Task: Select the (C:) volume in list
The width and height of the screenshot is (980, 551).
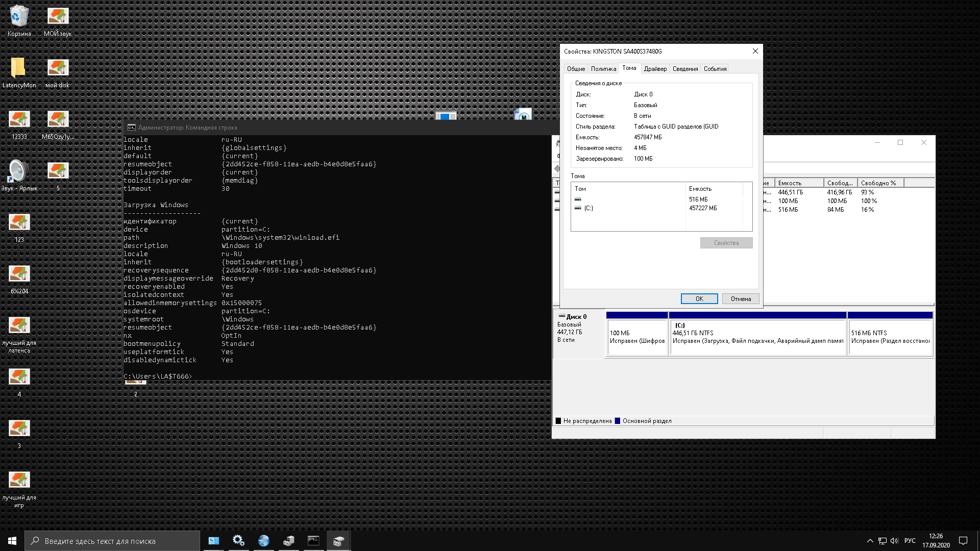Action: click(589, 208)
